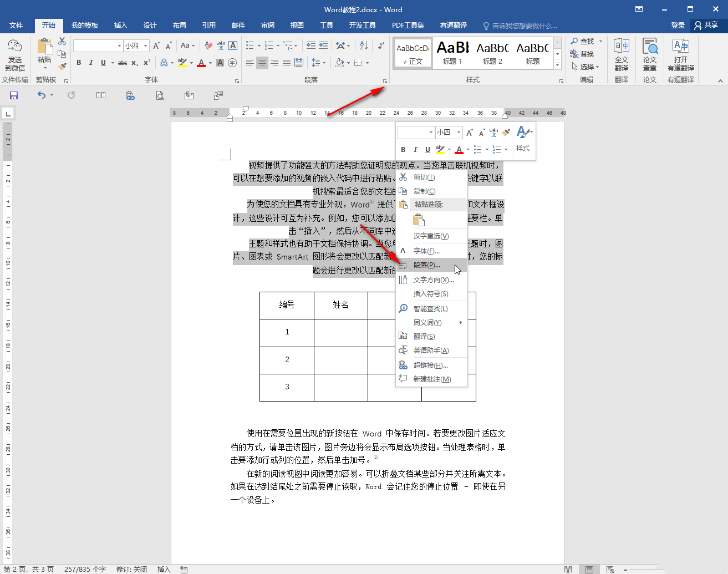Click the Sort icon in paragraph group
728x574 pixels.
pyautogui.click(x=363, y=45)
